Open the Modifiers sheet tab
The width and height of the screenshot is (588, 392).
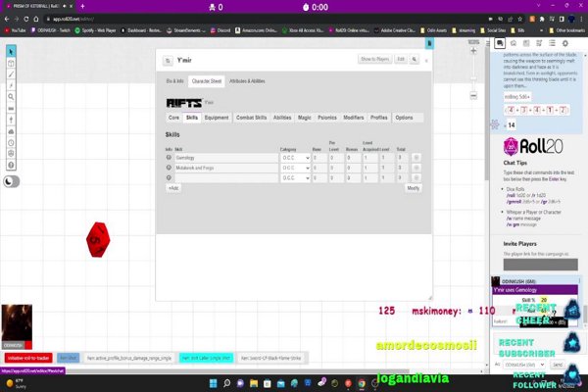pyautogui.click(x=354, y=118)
